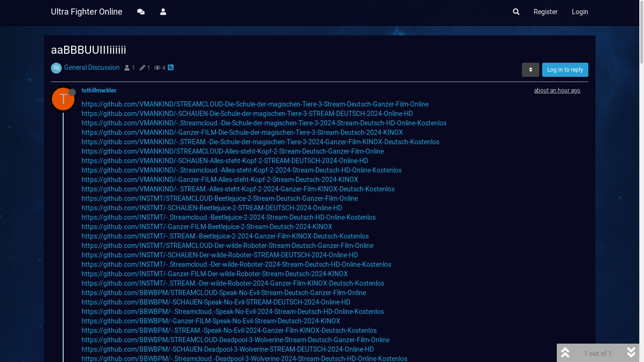644x362 pixels.
Task: Open search with the magnifier icon
Action: click(x=516, y=12)
